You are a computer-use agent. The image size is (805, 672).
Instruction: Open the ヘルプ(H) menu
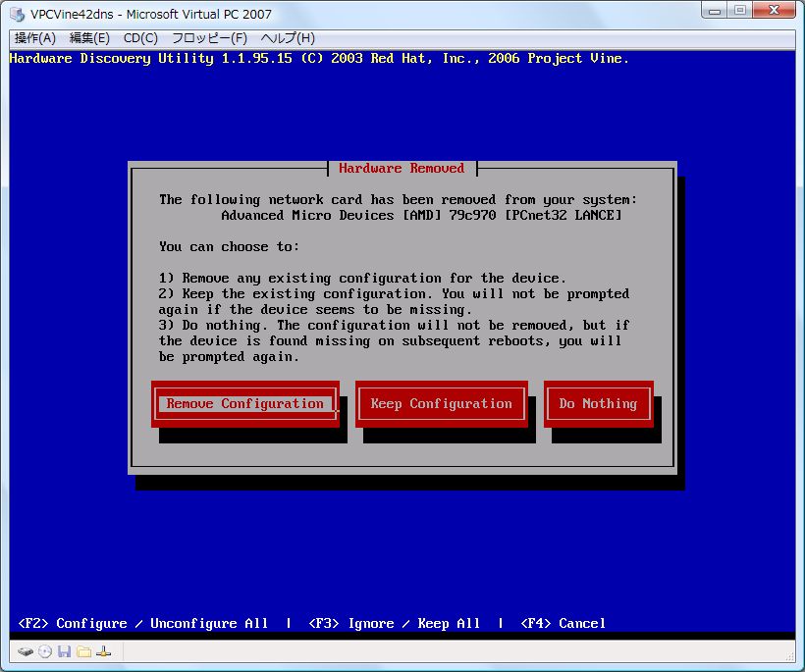point(288,38)
